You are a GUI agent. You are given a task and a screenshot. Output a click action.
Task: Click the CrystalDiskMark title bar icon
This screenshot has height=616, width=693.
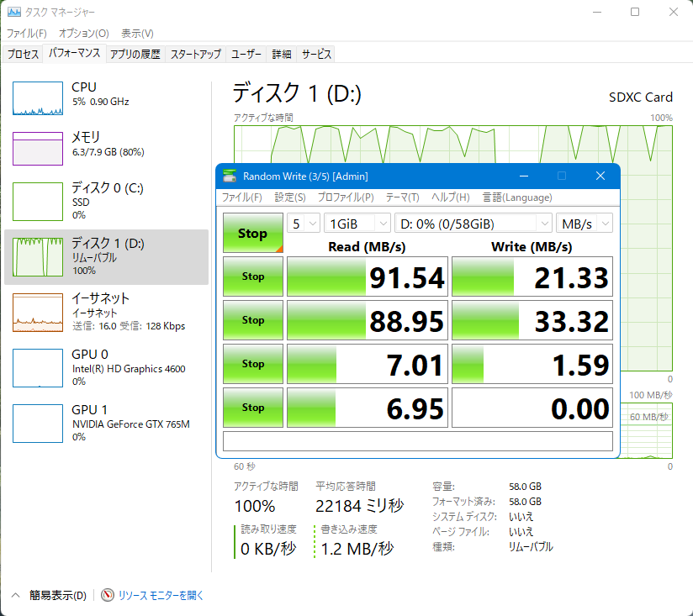click(230, 176)
